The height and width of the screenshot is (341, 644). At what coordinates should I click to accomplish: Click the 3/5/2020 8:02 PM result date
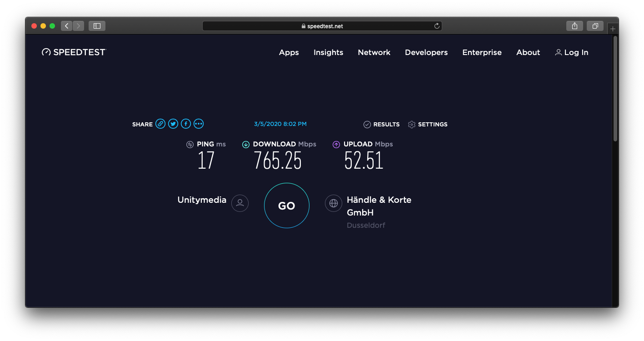tap(280, 124)
